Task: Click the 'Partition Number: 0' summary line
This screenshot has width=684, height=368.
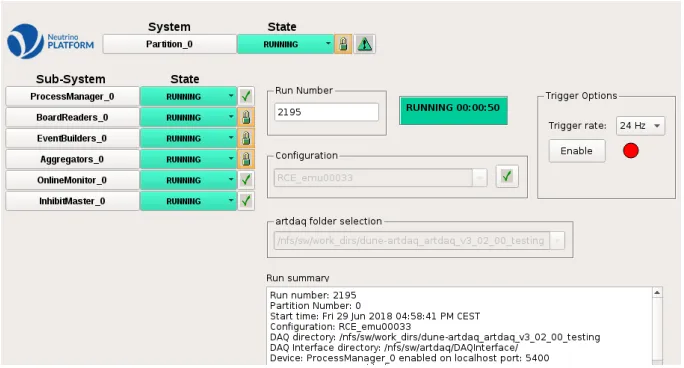Action: (315, 306)
